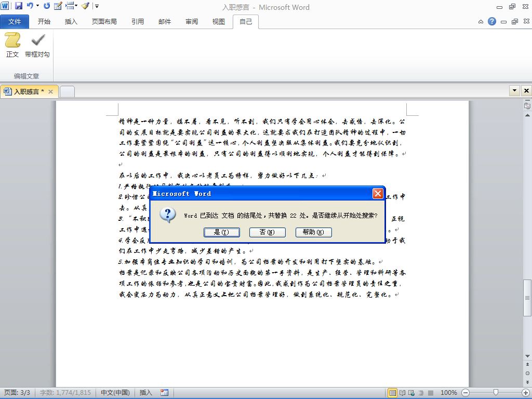Screen dimensions: 532x399
Task: Go to next page with double-down arrow
Action: (527, 382)
